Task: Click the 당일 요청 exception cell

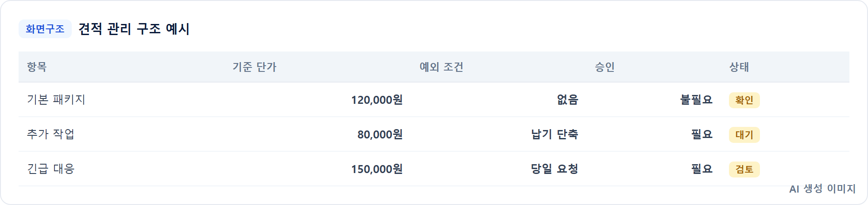Action: pyautogui.click(x=554, y=169)
